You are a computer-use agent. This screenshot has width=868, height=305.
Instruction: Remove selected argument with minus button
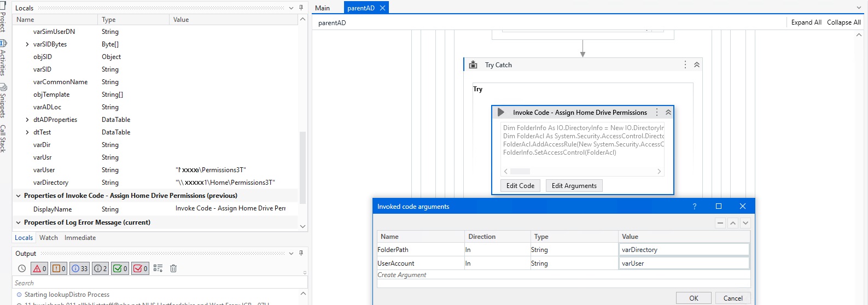[720, 223]
